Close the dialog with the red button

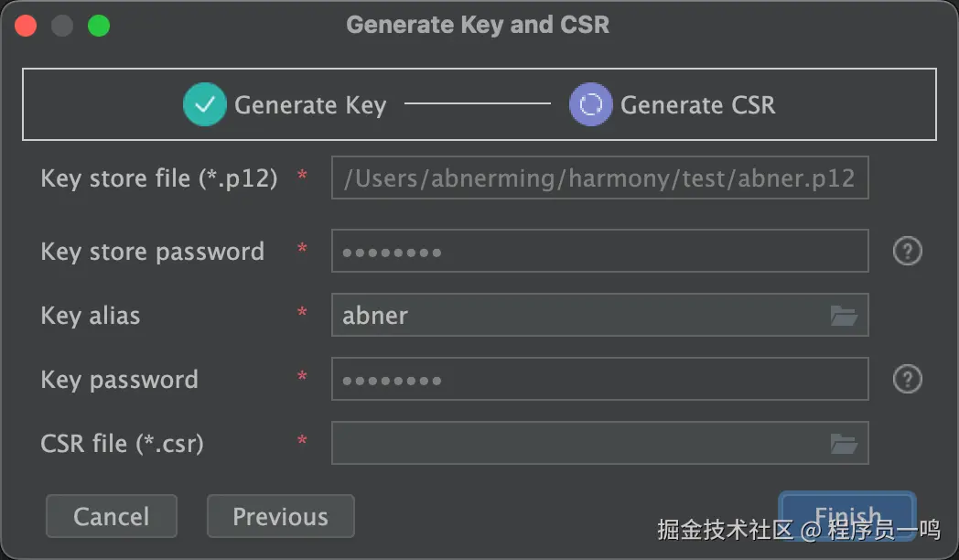pos(26,26)
